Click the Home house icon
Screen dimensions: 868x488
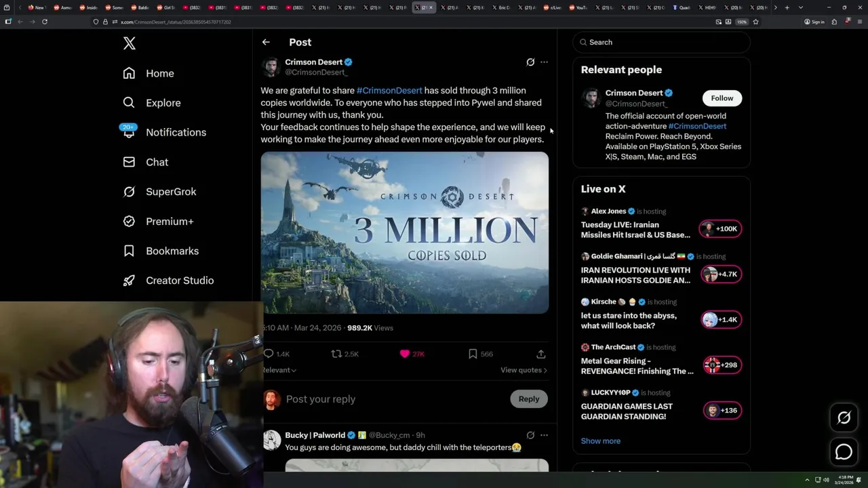point(129,73)
